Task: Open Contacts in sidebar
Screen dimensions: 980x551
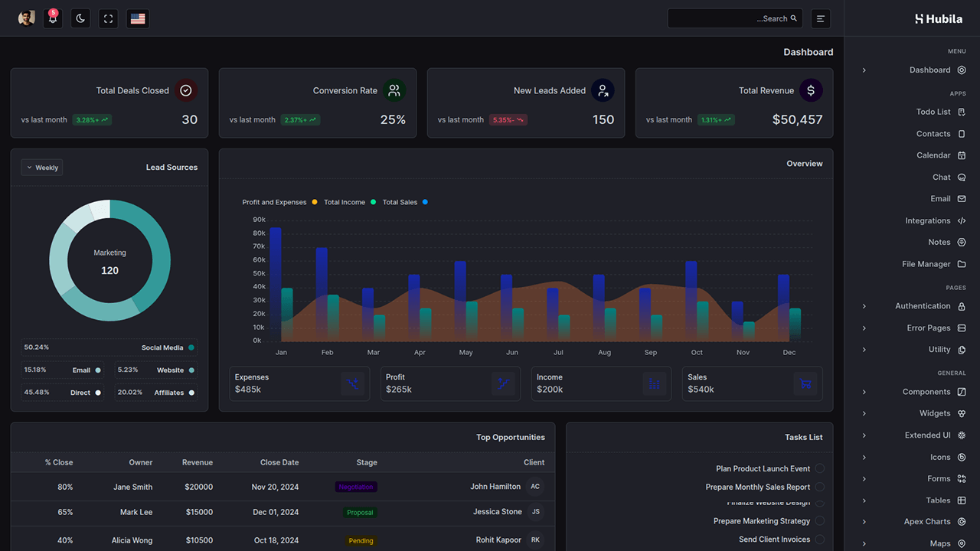Action: 933,134
